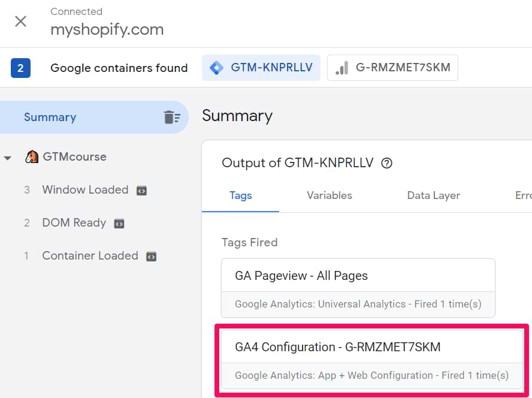Switch to the Variables tab
This screenshot has height=398, width=532.
[x=329, y=195]
